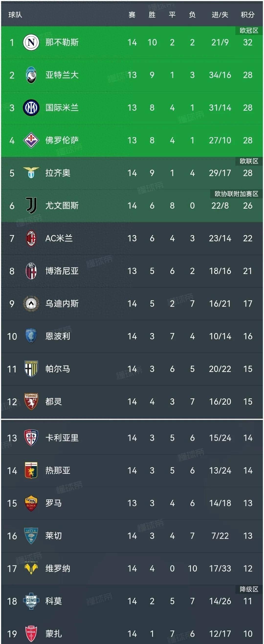Click the Atalanta team logo
Image resolution: width=264 pixels, height=644 pixels.
[31, 75]
